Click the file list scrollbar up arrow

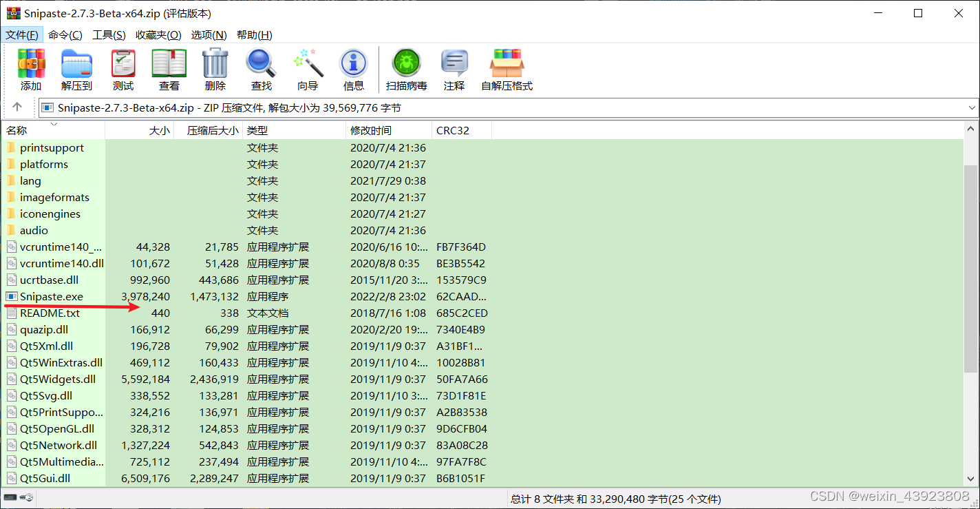pyautogui.click(x=971, y=129)
